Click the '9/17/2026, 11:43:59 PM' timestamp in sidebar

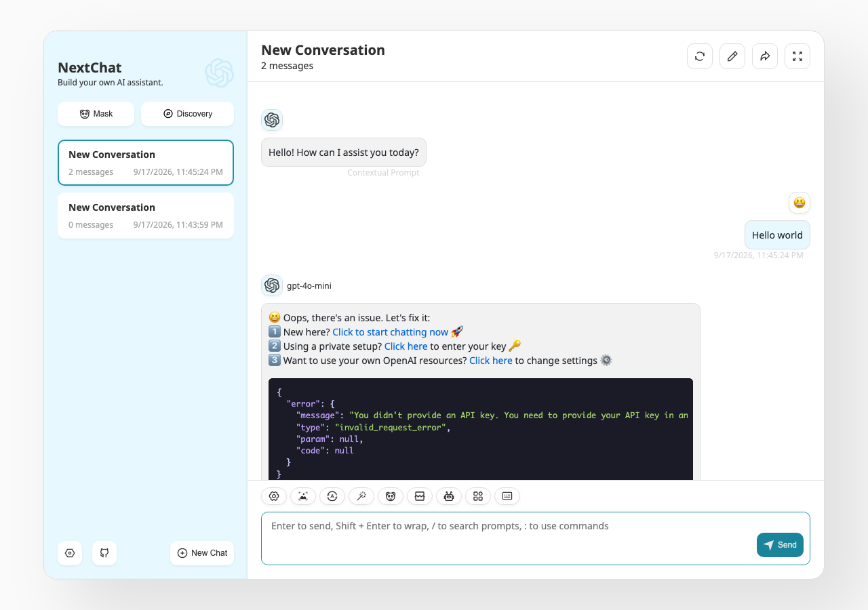[178, 225]
